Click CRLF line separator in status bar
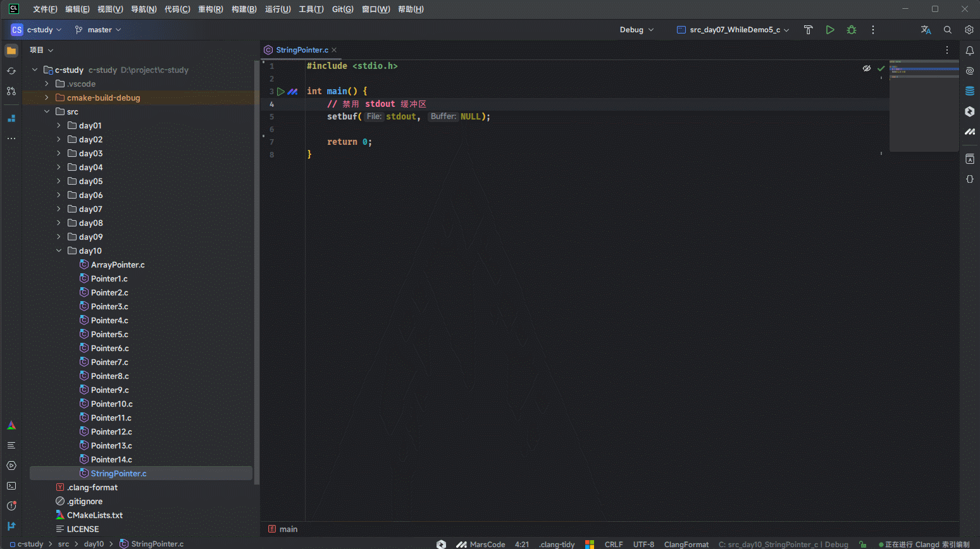 [613, 544]
